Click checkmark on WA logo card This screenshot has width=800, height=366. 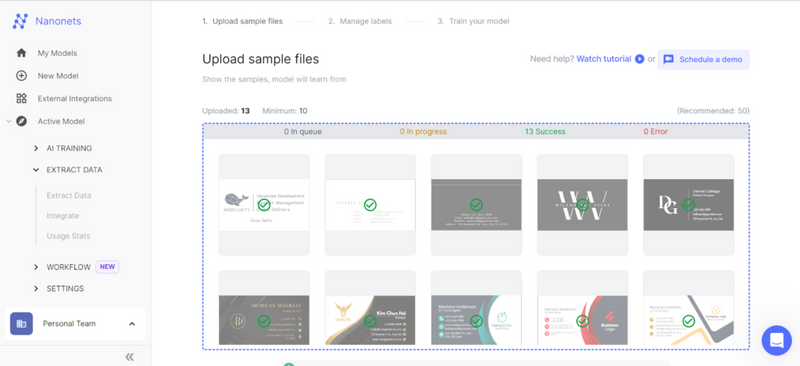point(583,205)
